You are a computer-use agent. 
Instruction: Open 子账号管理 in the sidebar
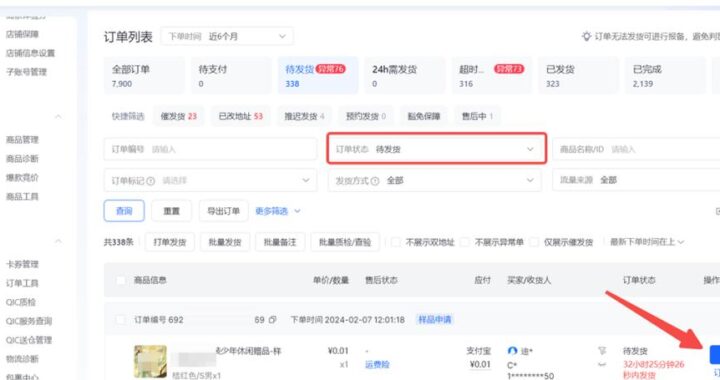pyautogui.click(x=26, y=72)
